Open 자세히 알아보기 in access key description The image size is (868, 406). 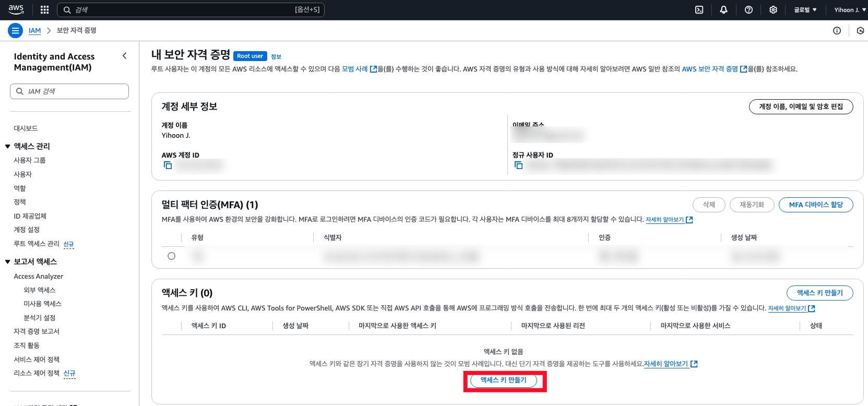click(791, 308)
